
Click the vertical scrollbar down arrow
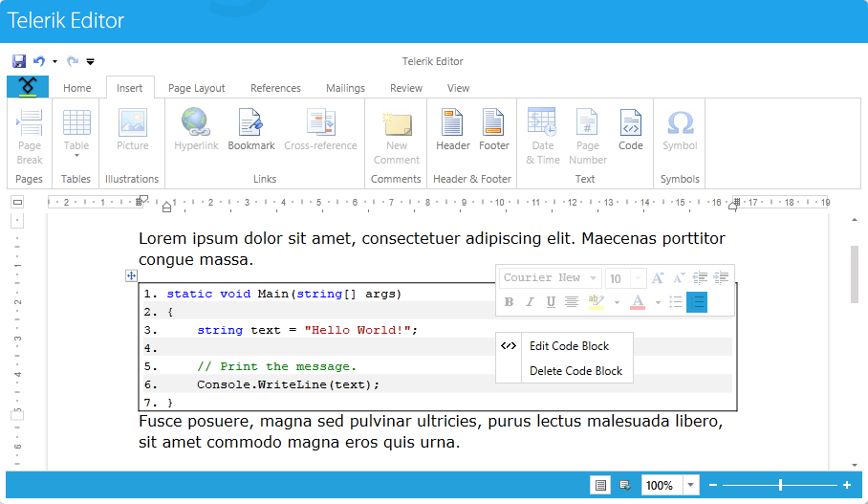(855, 465)
